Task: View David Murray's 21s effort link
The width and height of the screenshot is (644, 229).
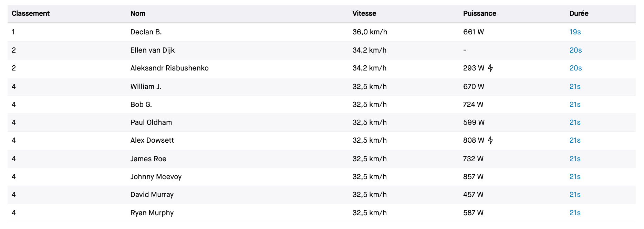Action: tap(575, 195)
